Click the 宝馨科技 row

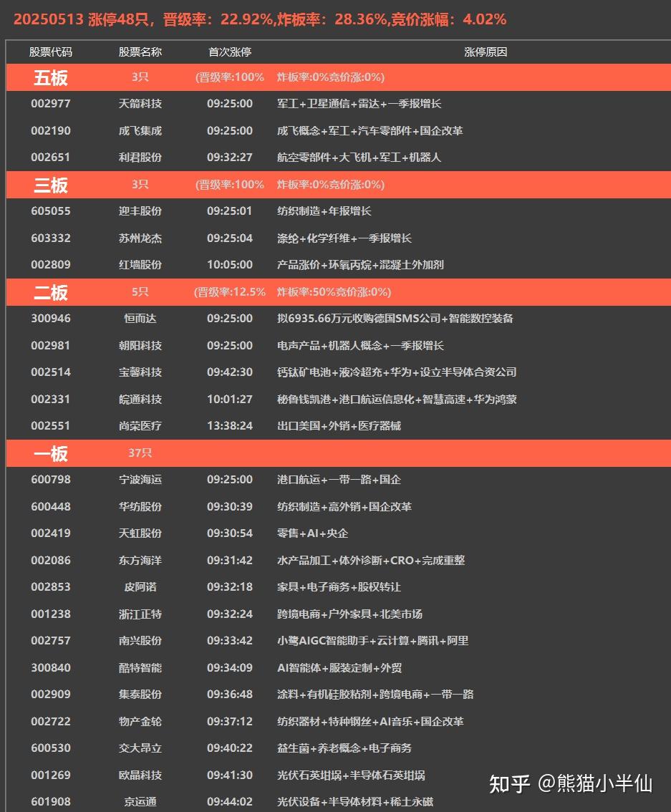[140, 372]
